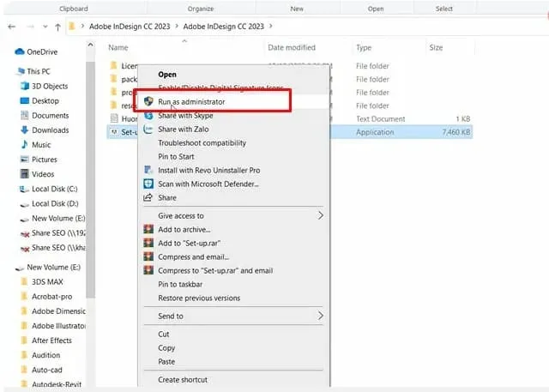The height and width of the screenshot is (392, 549).
Task: Click the navigation pane scrollbar
Action: pyautogui.click(x=90, y=180)
